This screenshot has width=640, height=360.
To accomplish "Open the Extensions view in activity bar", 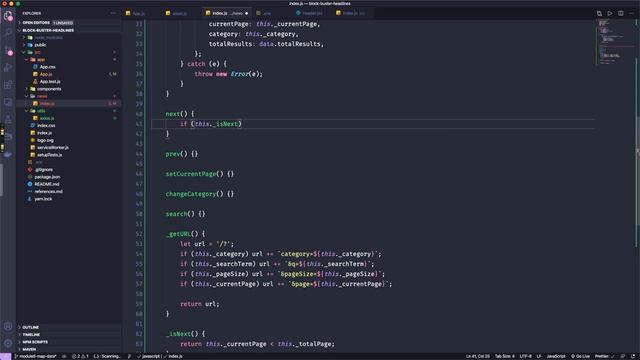I will click(8, 85).
